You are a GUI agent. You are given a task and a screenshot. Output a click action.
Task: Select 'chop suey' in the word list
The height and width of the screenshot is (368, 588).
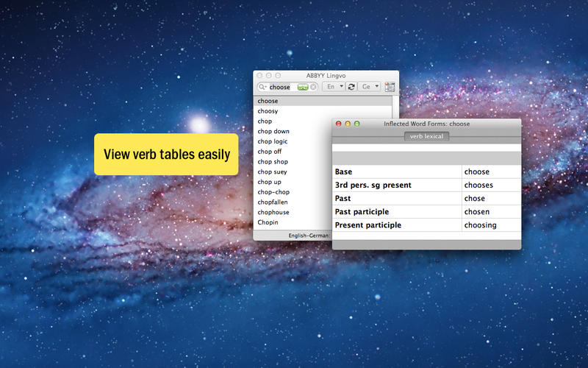272,172
